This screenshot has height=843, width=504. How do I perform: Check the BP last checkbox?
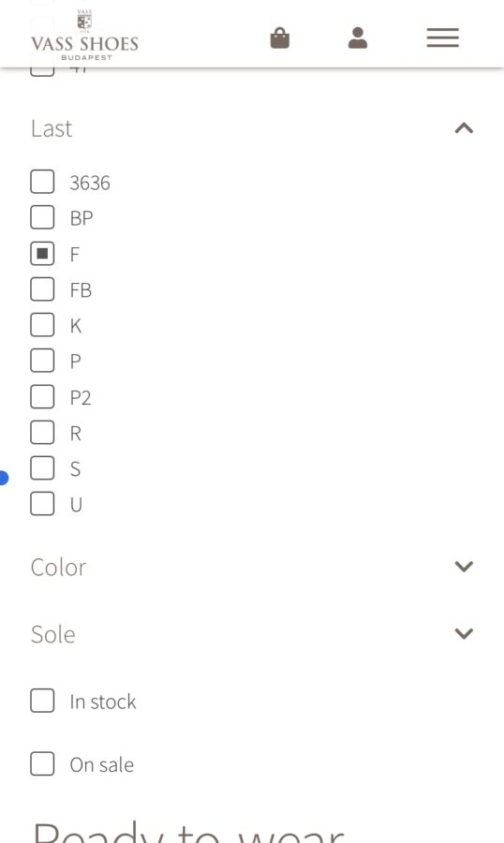(x=42, y=217)
